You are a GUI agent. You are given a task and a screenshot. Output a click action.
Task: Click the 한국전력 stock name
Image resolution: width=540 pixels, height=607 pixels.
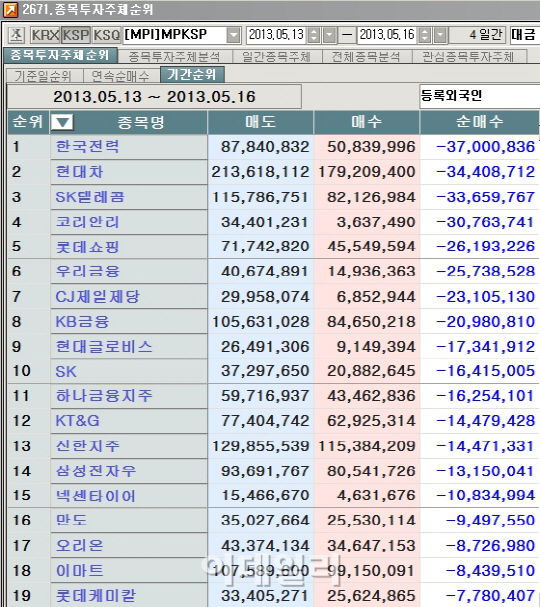[87, 147]
